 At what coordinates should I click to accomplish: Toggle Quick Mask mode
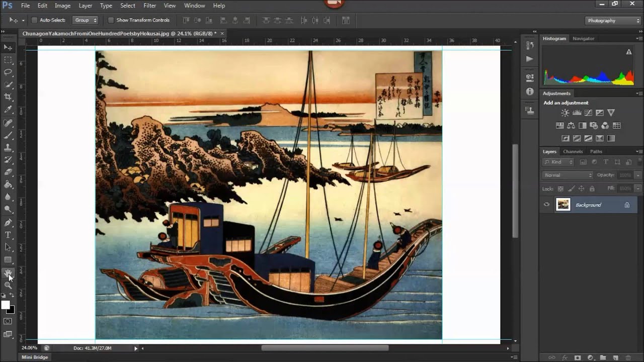click(8, 321)
